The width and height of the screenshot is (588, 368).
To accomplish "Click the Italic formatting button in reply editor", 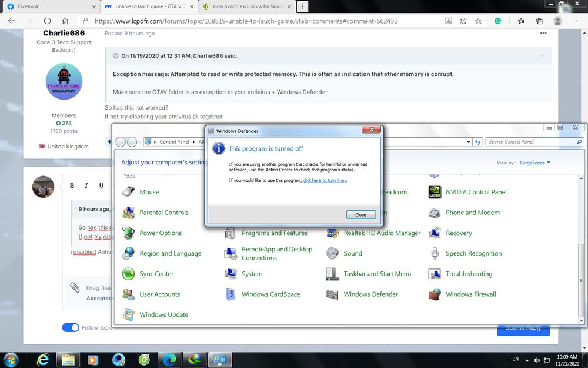I will click(86, 185).
